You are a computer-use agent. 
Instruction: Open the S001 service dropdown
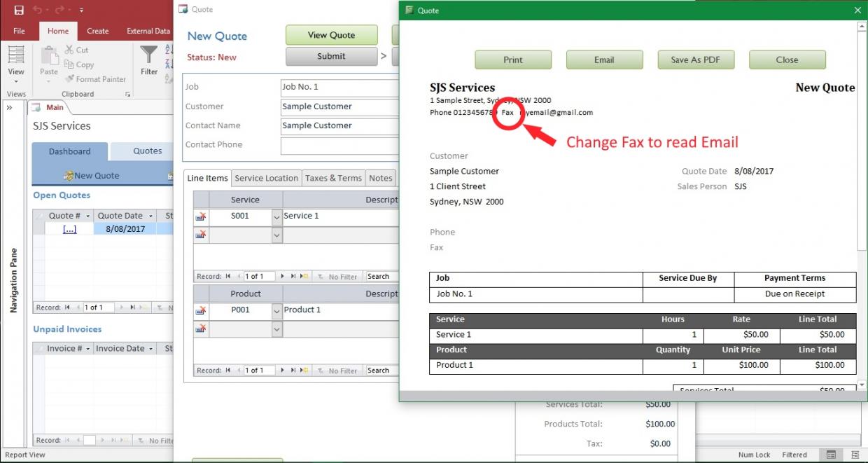click(x=276, y=216)
